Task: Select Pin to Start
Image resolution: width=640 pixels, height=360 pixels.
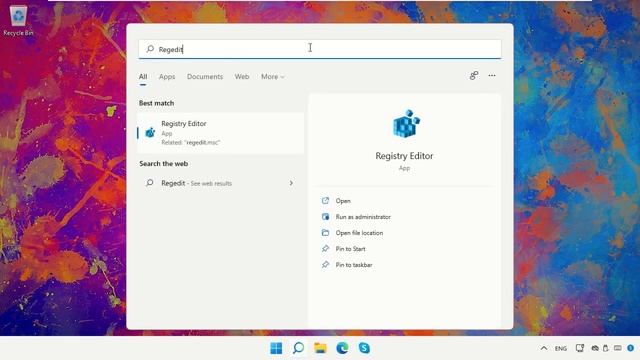Action: pyautogui.click(x=350, y=249)
